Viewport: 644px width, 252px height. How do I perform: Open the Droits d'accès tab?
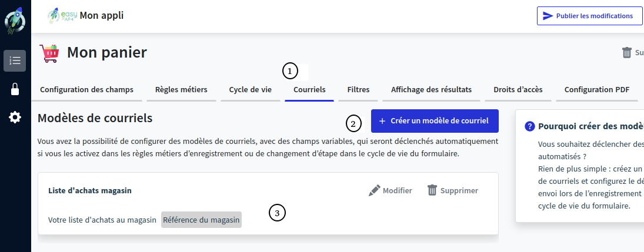click(518, 90)
